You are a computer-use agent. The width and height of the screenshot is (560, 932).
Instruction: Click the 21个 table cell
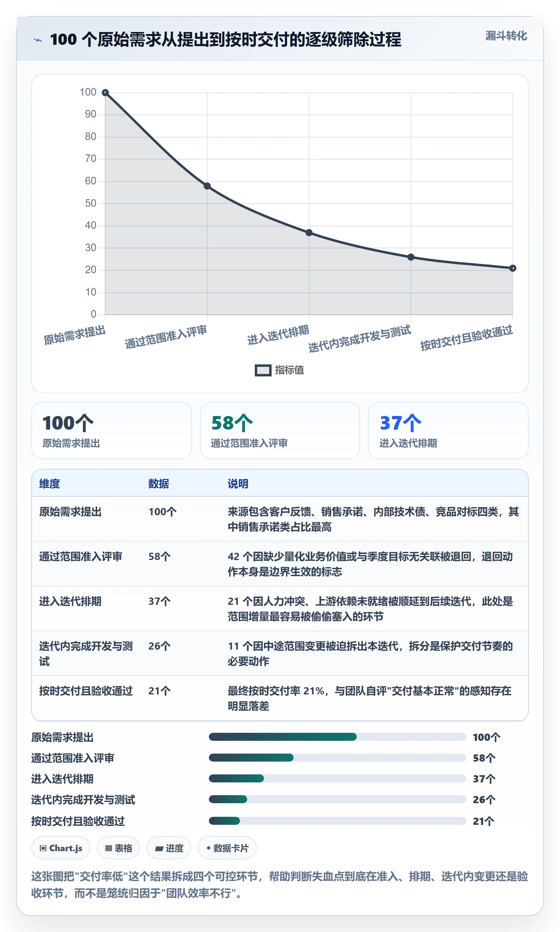tap(160, 691)
